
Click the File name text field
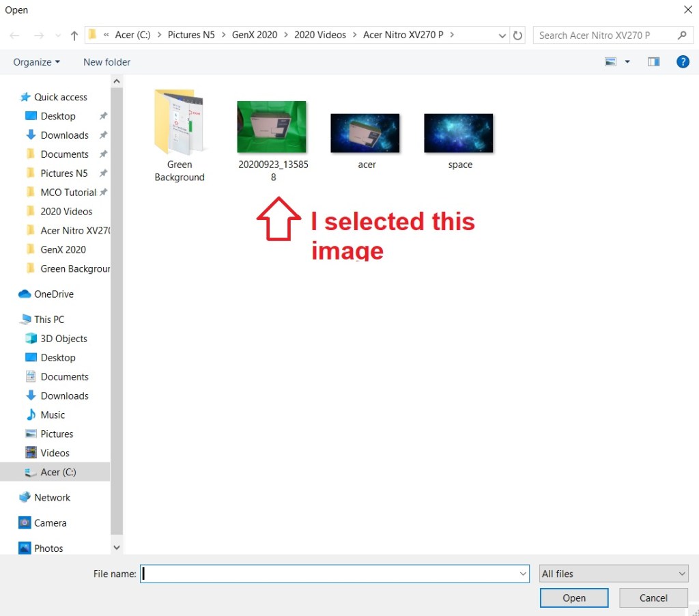(329, 574)
